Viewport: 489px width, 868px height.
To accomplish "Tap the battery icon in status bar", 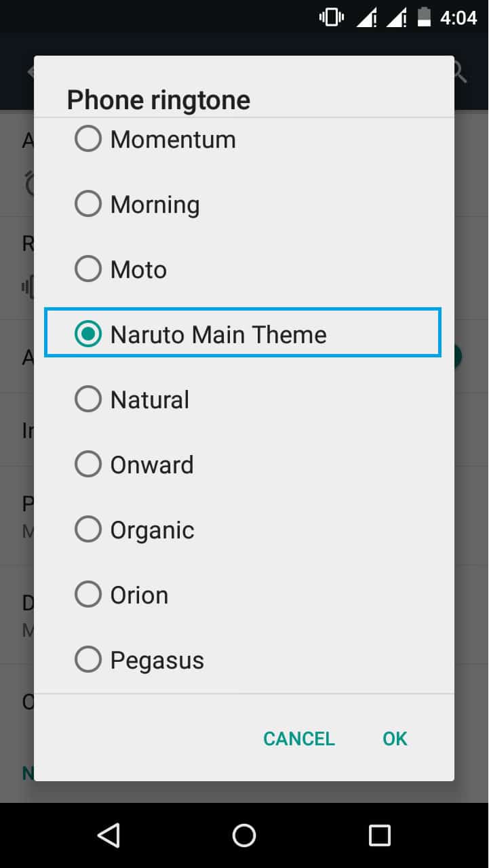I will tap(424, 18).
